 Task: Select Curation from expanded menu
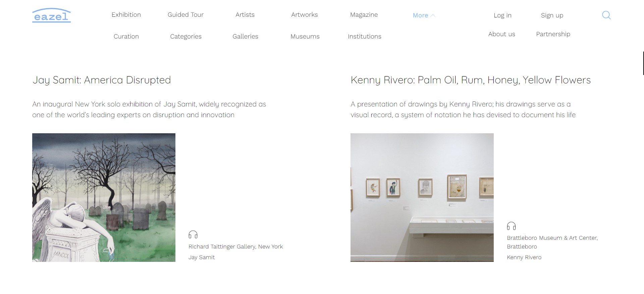pyautogui.click(x=126, y=36)
